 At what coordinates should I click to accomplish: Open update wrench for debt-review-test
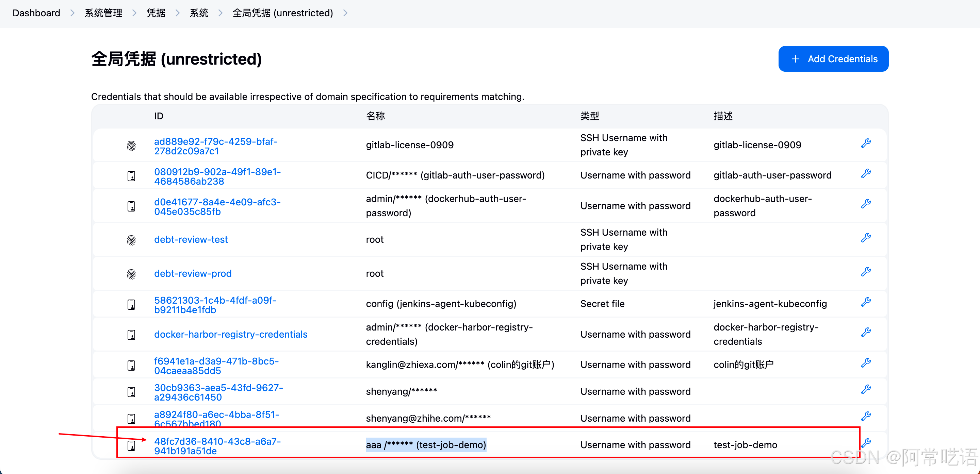866,238
